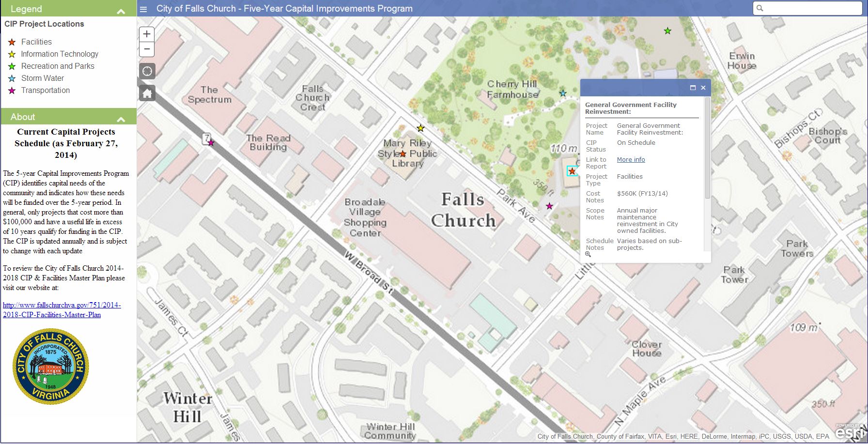This screenshot has width=868, height=444.
Task: Click the $560K (FY13/14) cost value
Action: tap(642, 194)
